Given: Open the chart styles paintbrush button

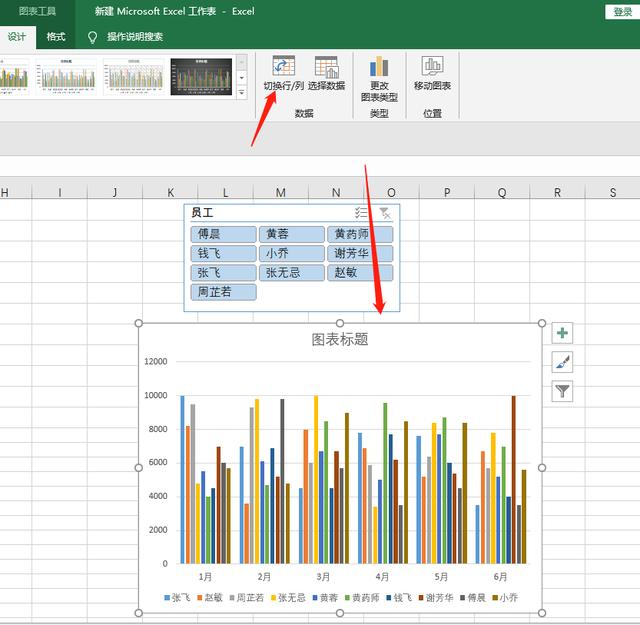Looking at the screenshot, I should click(562, 362).
